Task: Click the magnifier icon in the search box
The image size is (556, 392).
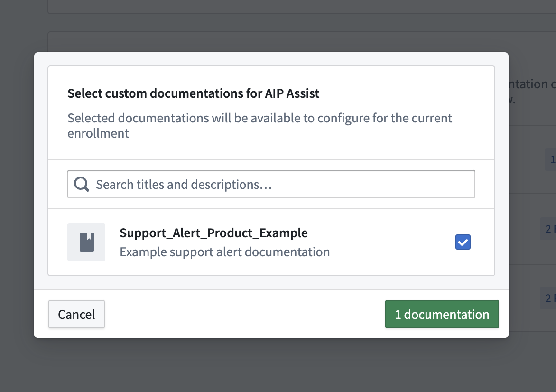Action: [82, 184]
